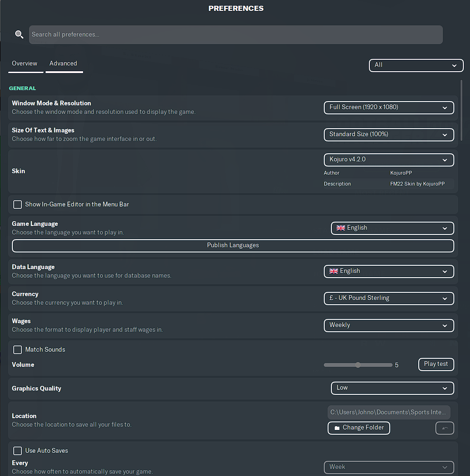Click the magnifying glass search icon
The width and height of the screenshot is (470, 476).
(19, 34)
